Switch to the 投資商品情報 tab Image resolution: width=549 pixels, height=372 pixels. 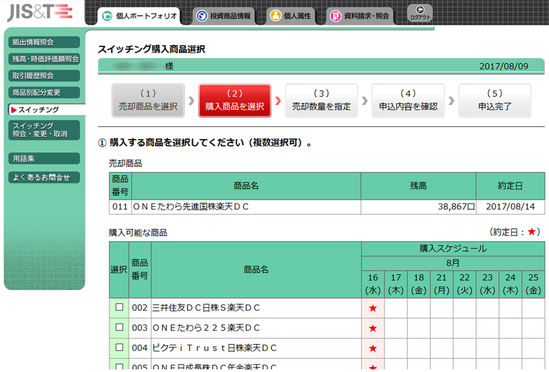[223, 16]
